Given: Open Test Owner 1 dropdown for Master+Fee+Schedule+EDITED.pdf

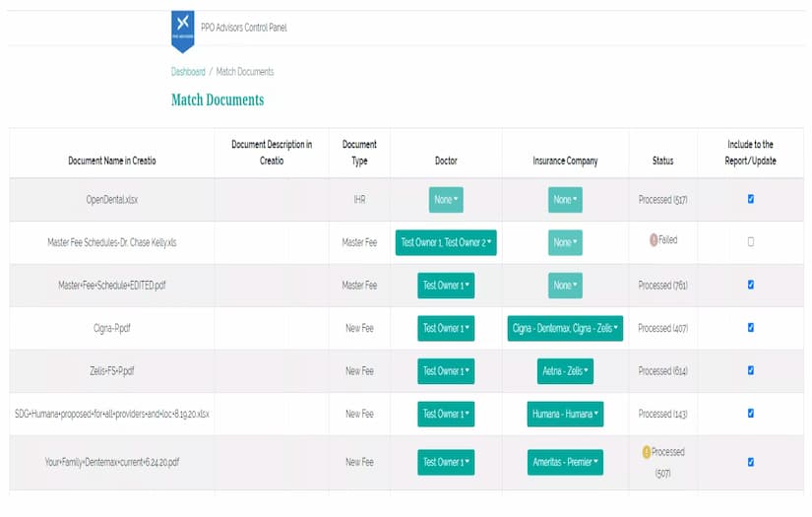Looking at the screenshot, I should (x=446, y=286).
